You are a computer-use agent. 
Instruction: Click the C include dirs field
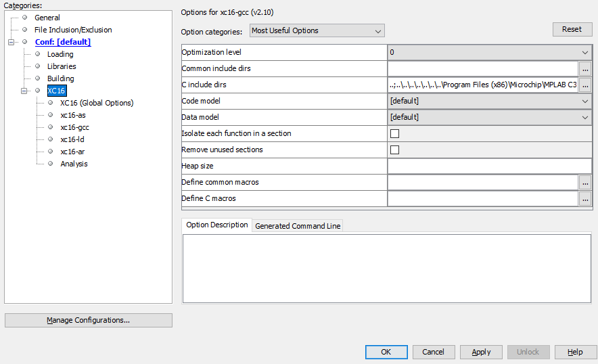point(483,85)
